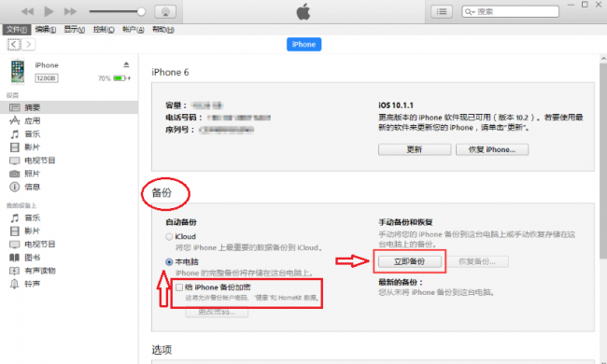Click the vertical scrollbar thumb
The width and height of the screenshot is (607, 364).
coord(603,161)
